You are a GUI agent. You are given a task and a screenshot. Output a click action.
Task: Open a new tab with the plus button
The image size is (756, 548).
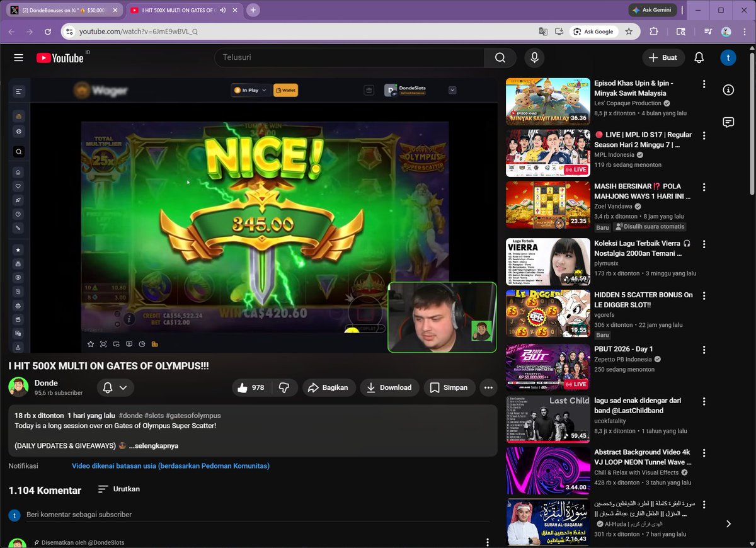tap(253, 10)
